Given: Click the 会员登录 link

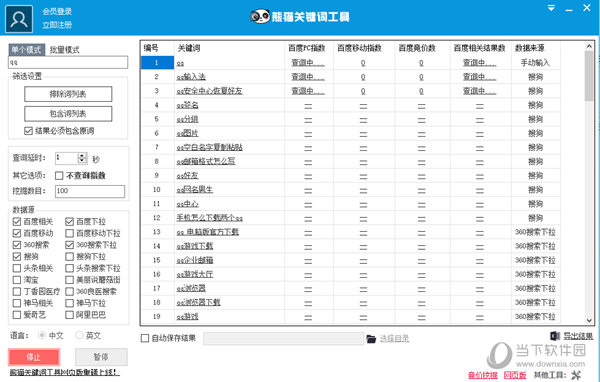Looking at the screenshot, I should [57, 11].
